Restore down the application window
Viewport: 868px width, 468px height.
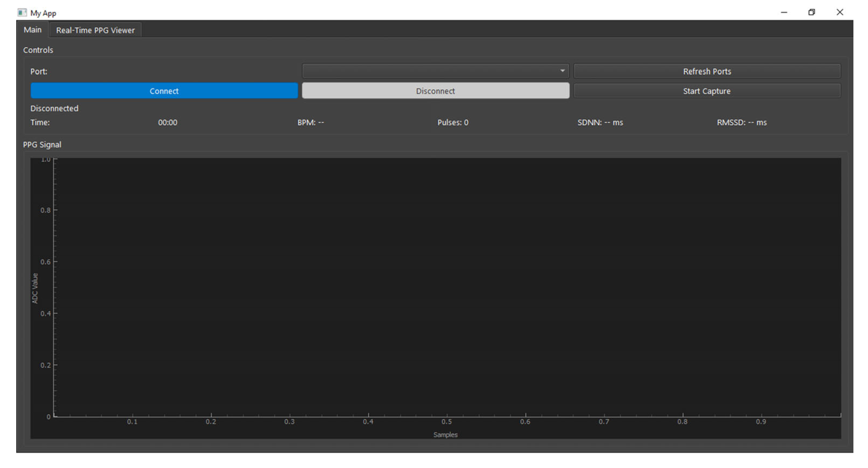coord(811,12)
